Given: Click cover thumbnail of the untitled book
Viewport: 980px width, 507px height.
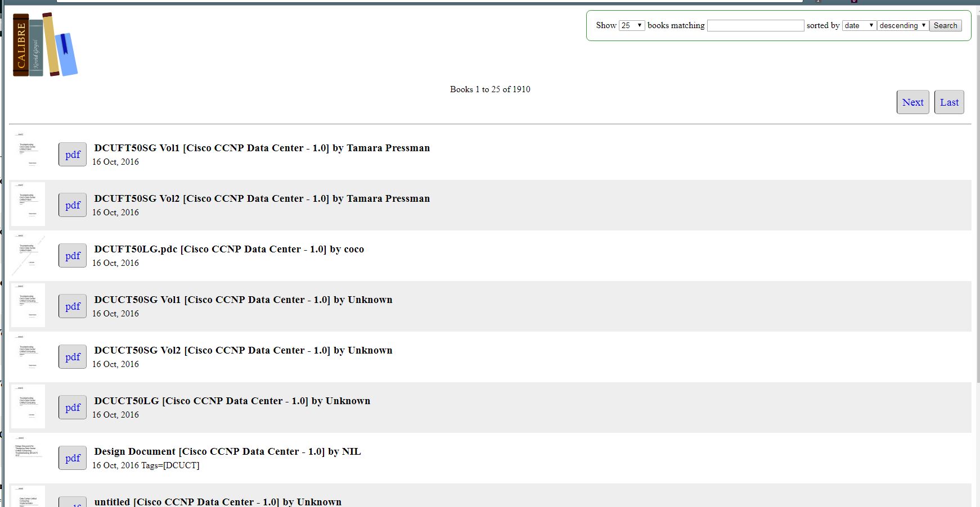Looking at the screenshot, I should (x=28, y=496).
